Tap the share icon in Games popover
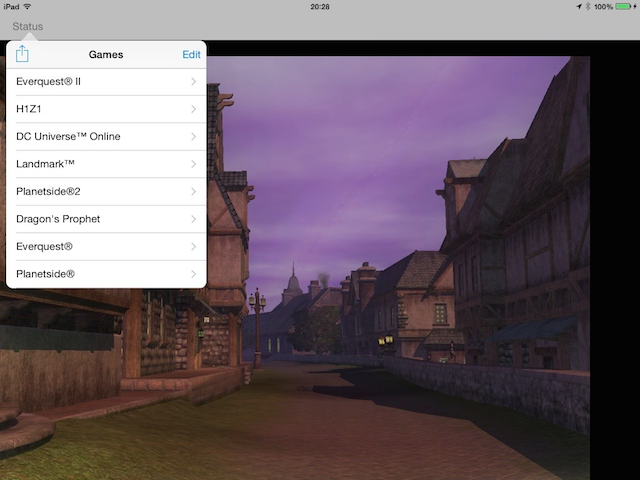 (22, 54)
